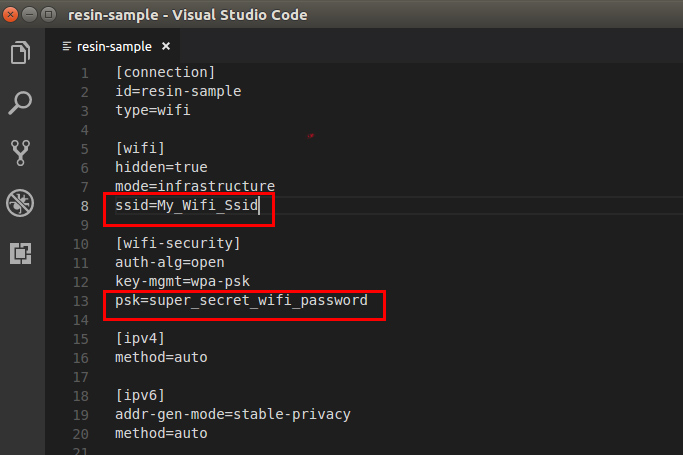Open the Extensions view icon

click(20, 253)
